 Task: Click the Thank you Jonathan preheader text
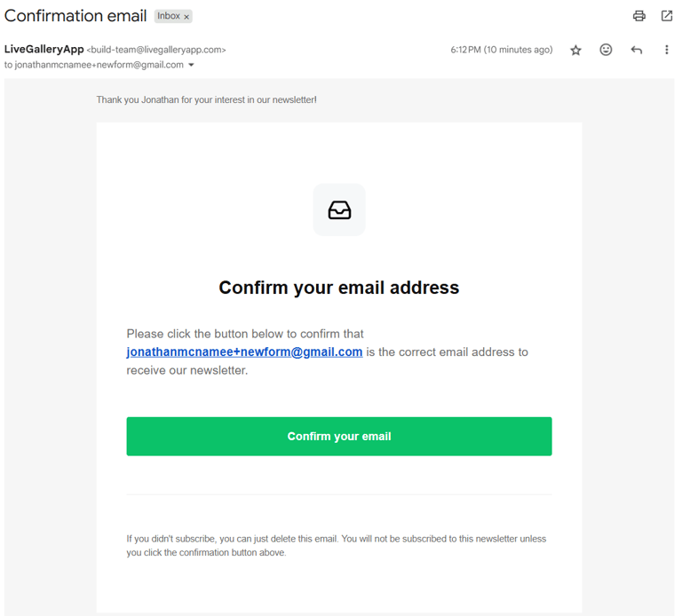(207, 100)
